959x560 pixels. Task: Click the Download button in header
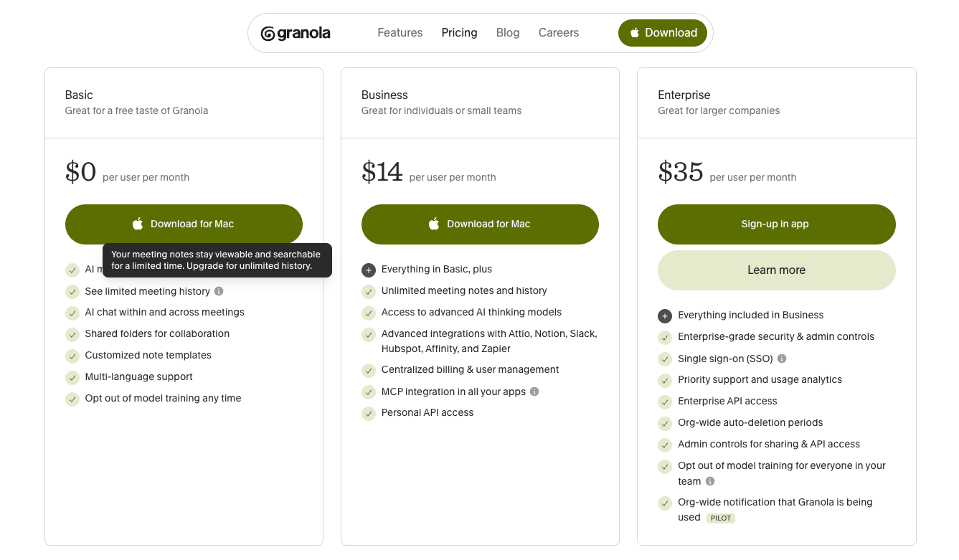tap(663, 33)
